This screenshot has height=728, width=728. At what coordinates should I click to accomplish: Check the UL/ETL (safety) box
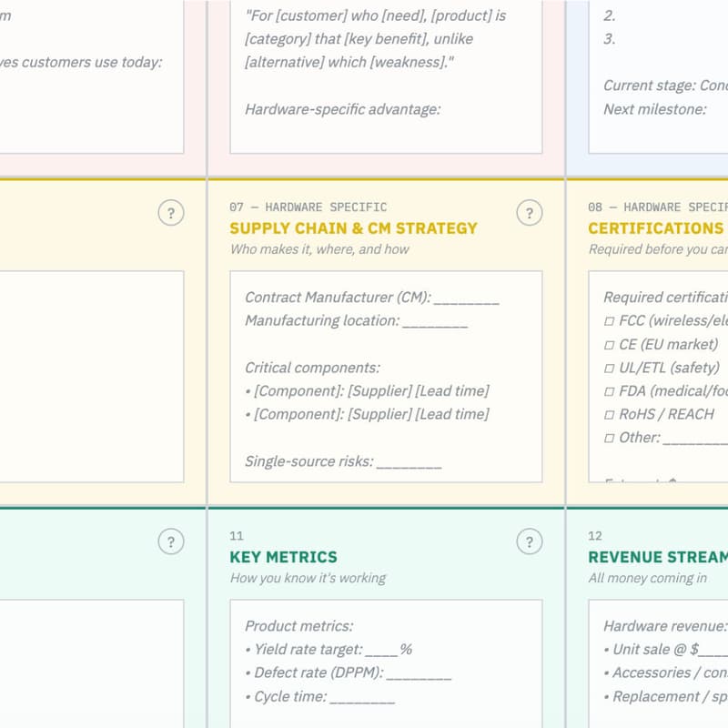(609, 369)
